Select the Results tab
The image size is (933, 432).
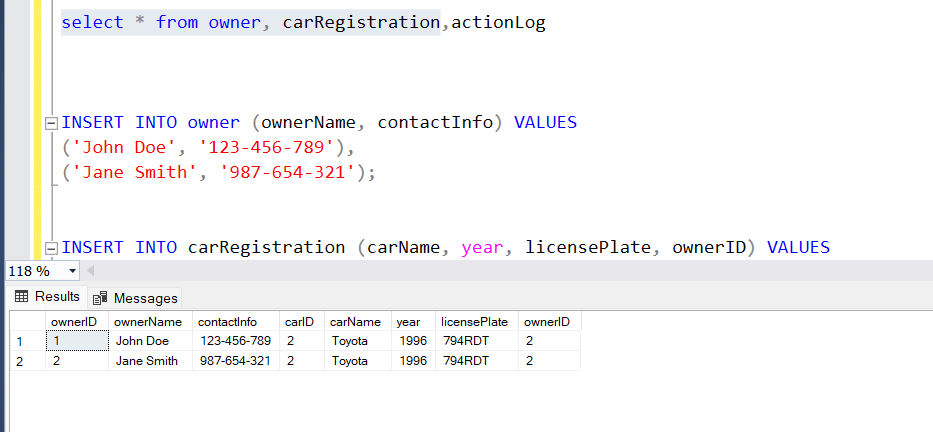[x=47, y=296]
